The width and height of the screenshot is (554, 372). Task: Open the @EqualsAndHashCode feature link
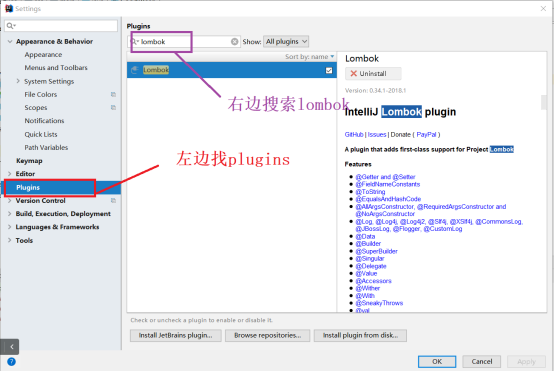coord(388,199)
